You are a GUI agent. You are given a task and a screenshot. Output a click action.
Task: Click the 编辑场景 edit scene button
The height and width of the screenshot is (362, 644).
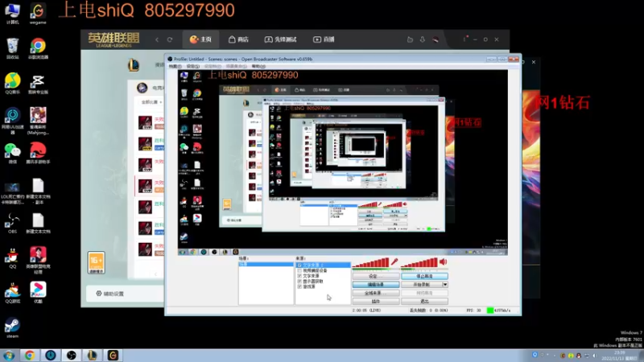coord(376,285)
